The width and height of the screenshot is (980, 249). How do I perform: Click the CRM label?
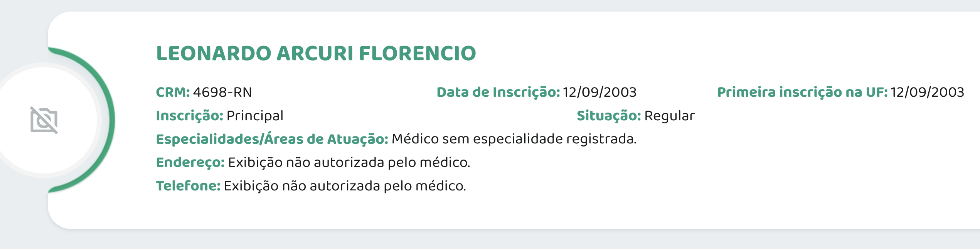[173, 93]
